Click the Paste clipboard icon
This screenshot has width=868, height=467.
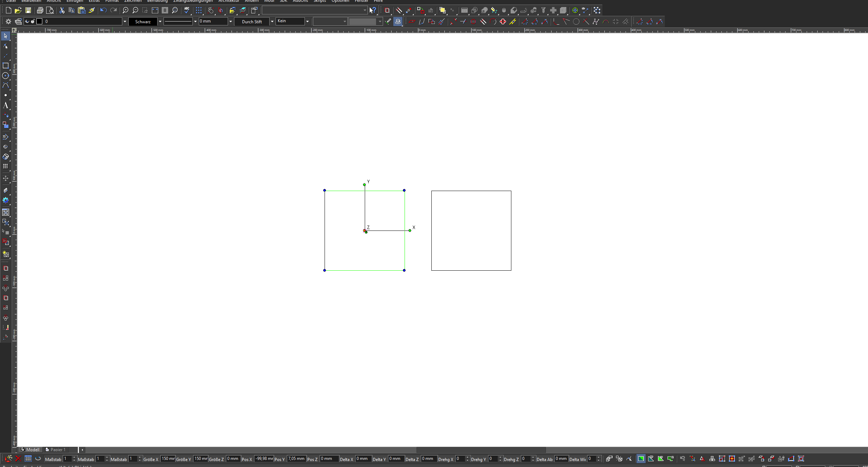82,11
